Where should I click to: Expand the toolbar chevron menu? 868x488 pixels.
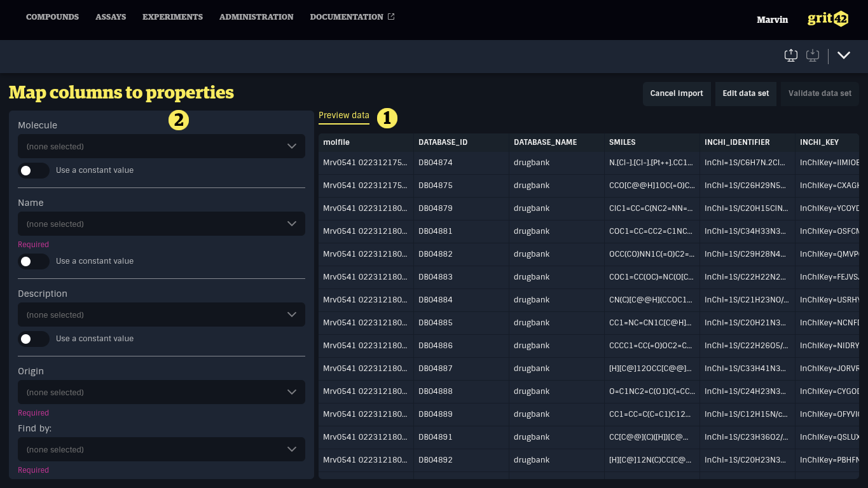pos(844,55)
